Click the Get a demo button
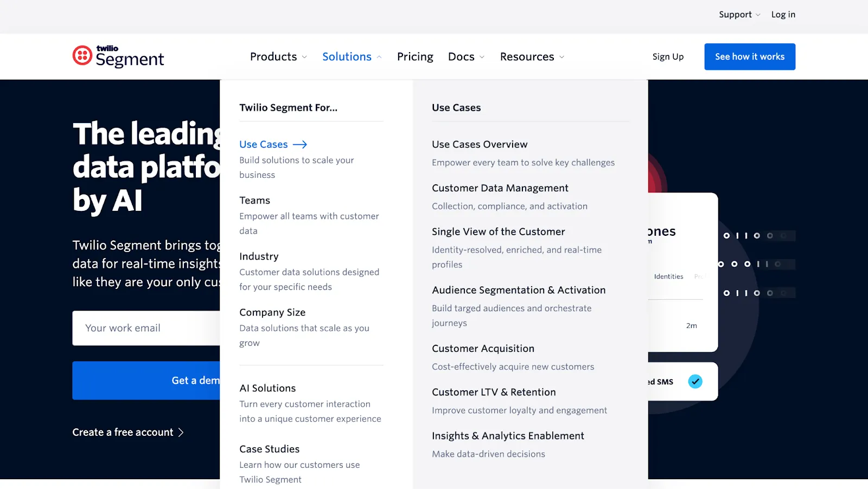The height and width of the screenshot is (489, 868). (146, 381)
